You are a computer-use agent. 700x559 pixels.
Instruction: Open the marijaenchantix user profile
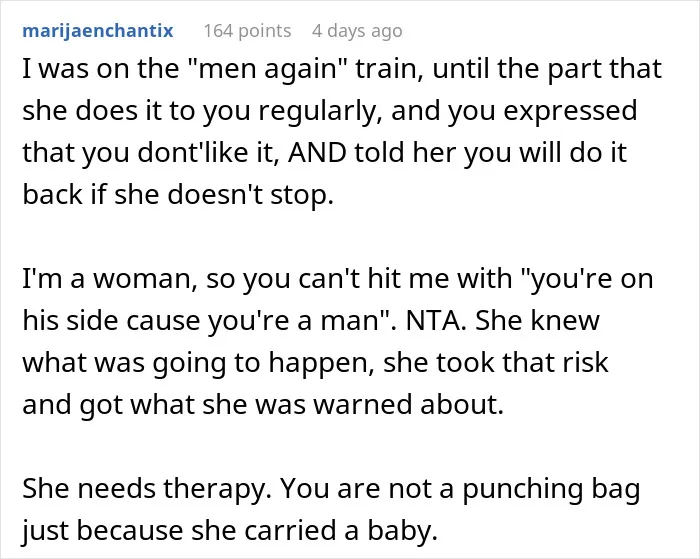[x=98, y=31]
